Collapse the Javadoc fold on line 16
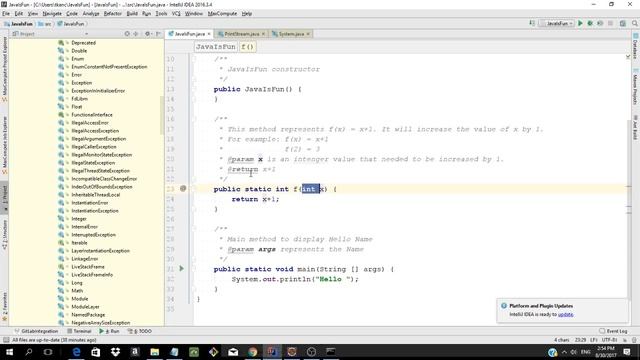Viewport: 640px width, 360px height. [x=195, y=119]
